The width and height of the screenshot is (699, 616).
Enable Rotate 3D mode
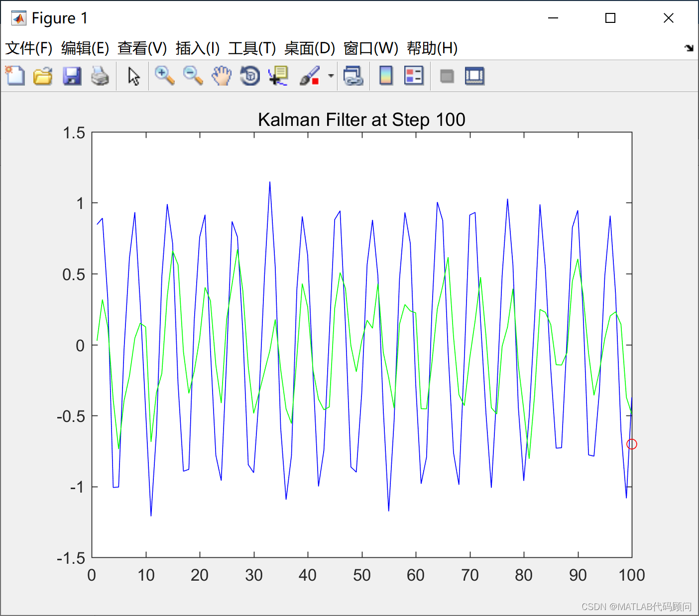pyautogui.click(x=250, y=76)
